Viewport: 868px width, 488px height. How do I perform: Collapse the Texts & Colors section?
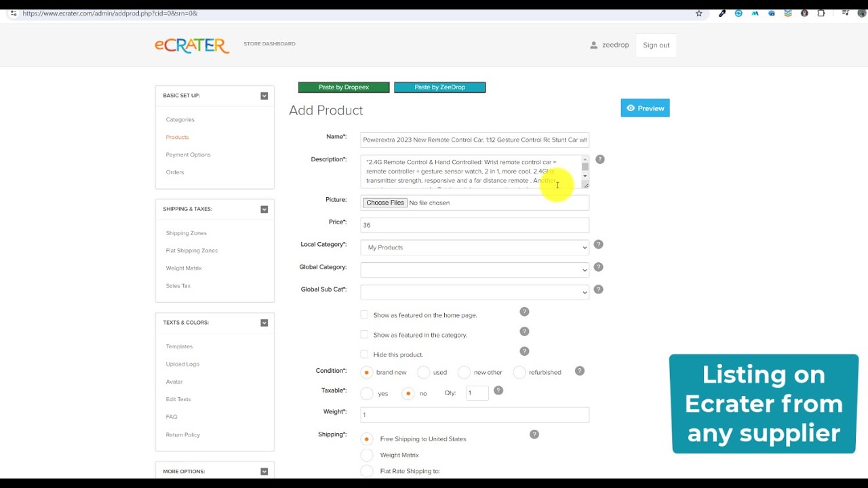[x=264, y=323]
